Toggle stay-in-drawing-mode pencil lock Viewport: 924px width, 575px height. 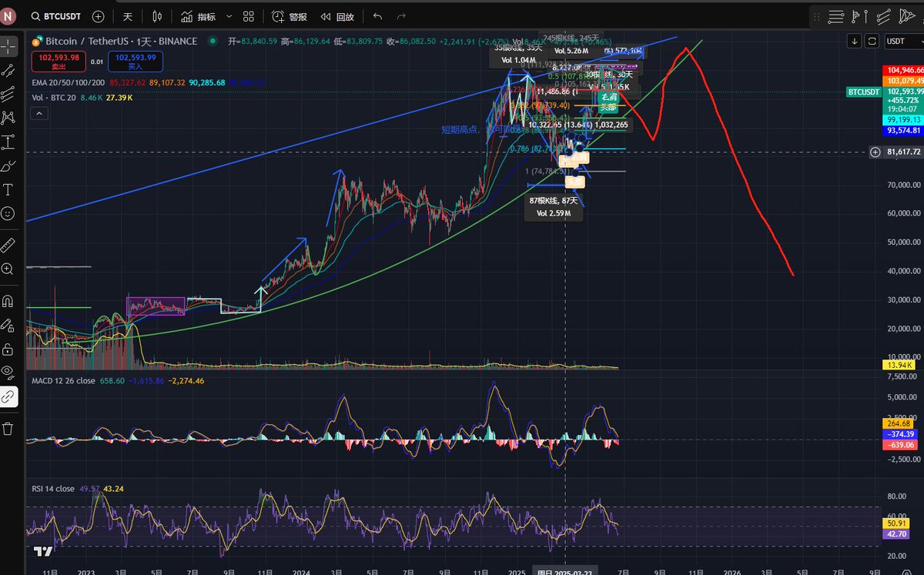8,325
